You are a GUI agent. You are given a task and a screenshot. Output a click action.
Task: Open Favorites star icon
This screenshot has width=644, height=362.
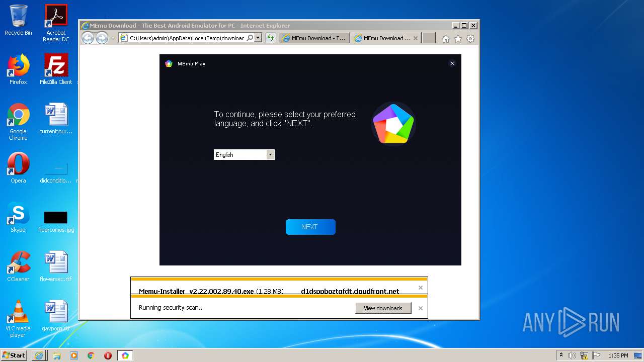(x=458, y=39)
